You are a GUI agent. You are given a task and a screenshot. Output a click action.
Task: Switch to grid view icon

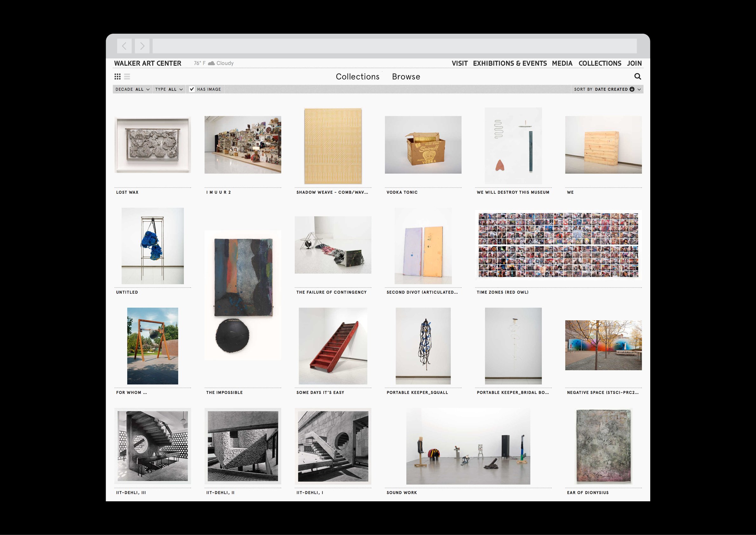[117, 77]
